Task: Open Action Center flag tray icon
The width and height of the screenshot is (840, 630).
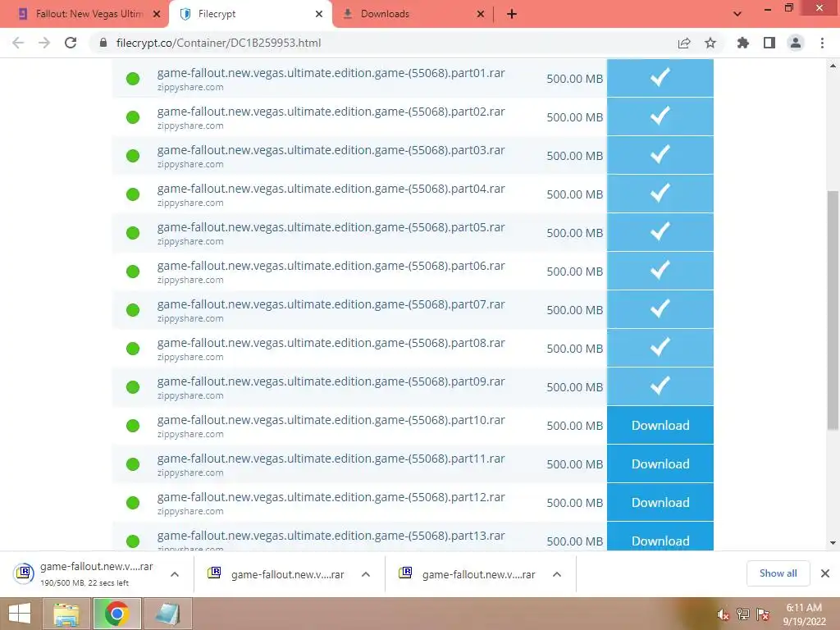Action: [763, 614]
